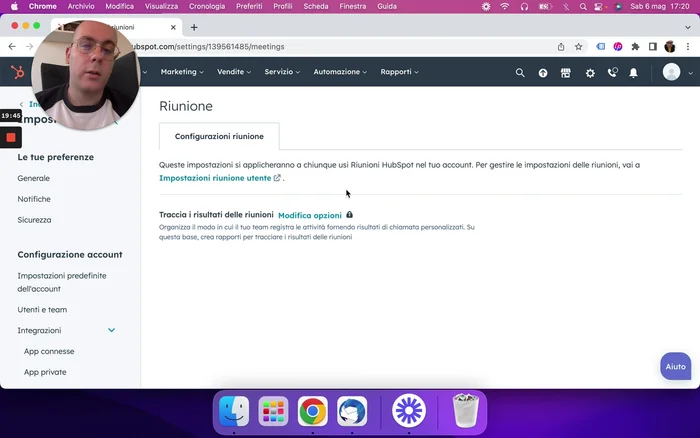700x438 pixels.
Task: Open the Servizio dropdown menu
Action: [282, 72]
